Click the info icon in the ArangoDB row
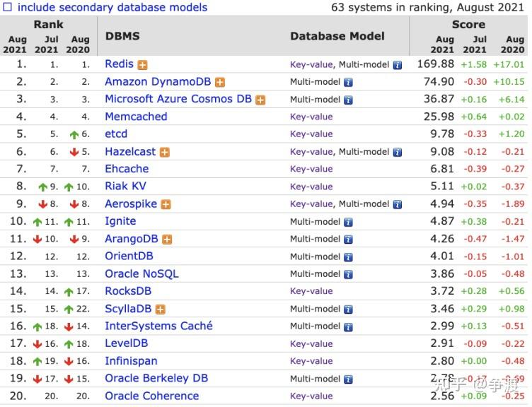This screenshot has width=532, height=407. (x=348, y=240)
